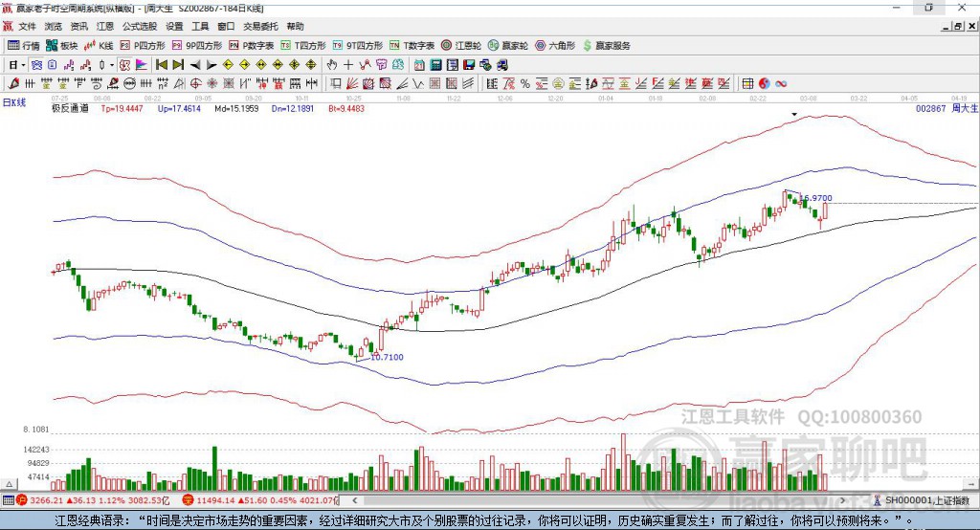Click the SH000001 上证指数 status label
980x530 pixels.
[926, 500]
